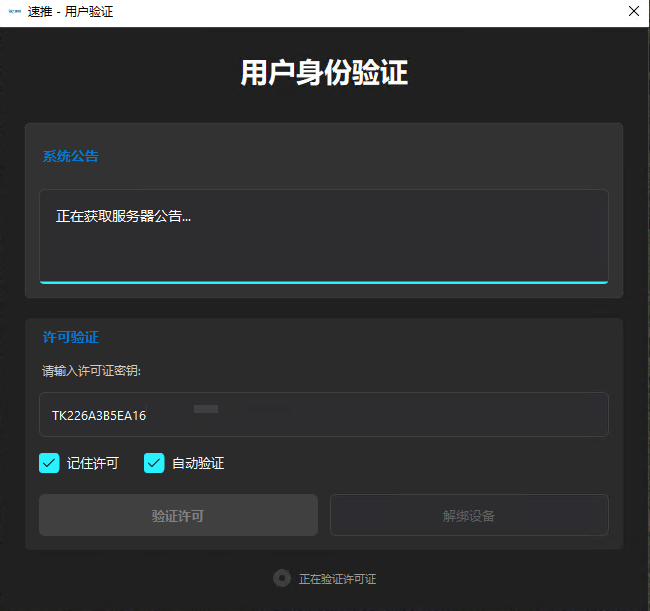650x611 pixels.
Task: Click the 请输入许可证密钥 prompt label
Action: pos(92,370)
